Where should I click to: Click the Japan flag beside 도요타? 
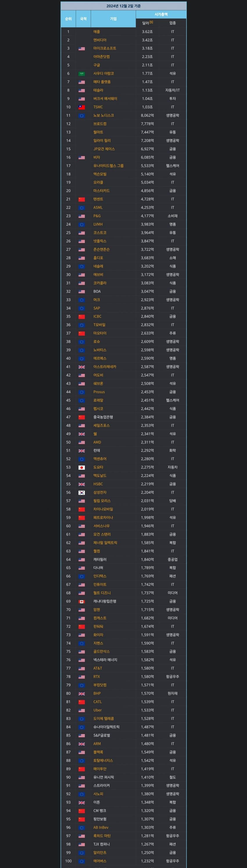(82, 467)
